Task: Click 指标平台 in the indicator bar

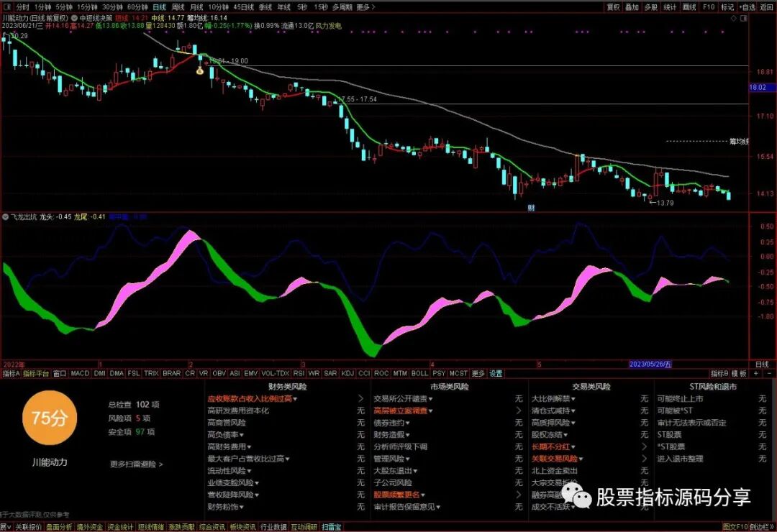Action: tap(36, 373)
